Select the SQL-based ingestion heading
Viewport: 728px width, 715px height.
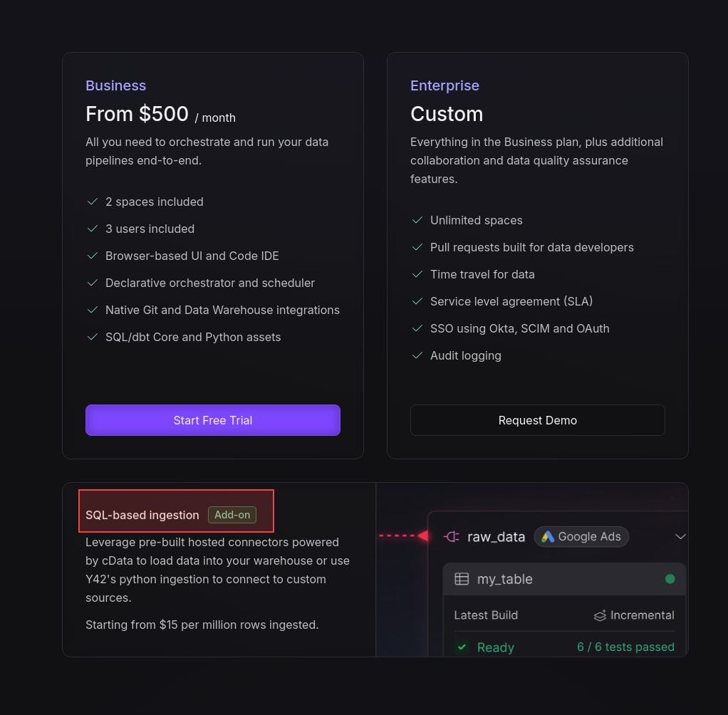(142, 516)
